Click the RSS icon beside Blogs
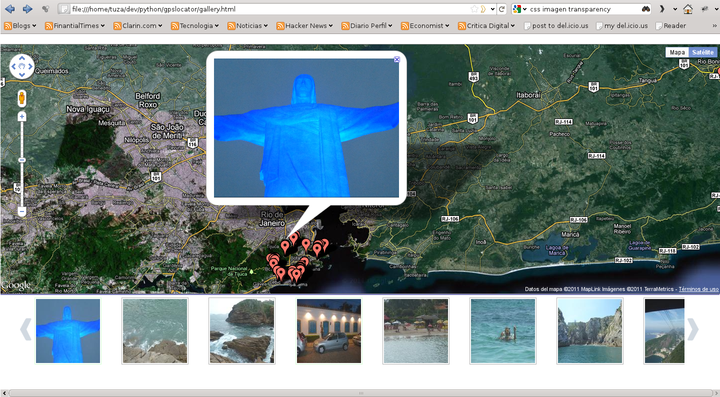720x397 pixels. (7, 26)
